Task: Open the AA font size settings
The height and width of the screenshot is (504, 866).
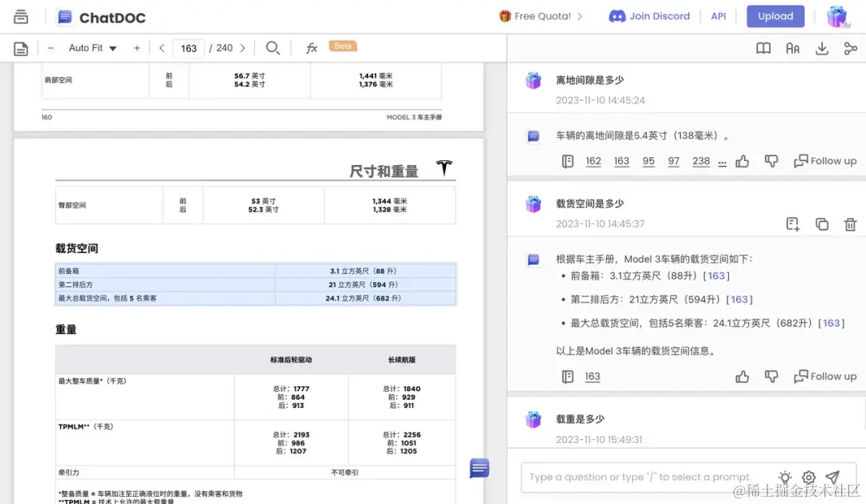Action: 792,48
